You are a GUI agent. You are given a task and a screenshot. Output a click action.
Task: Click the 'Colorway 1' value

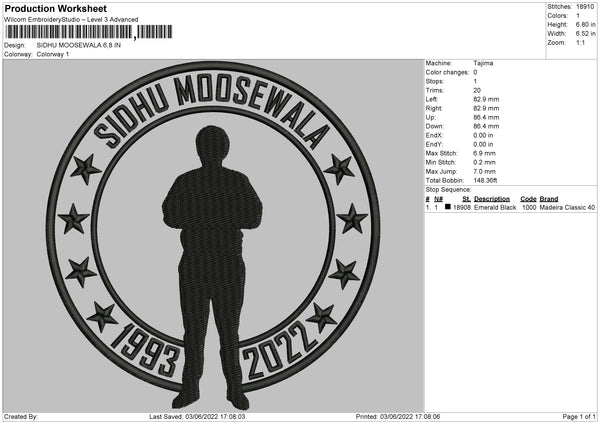(53, 54)
